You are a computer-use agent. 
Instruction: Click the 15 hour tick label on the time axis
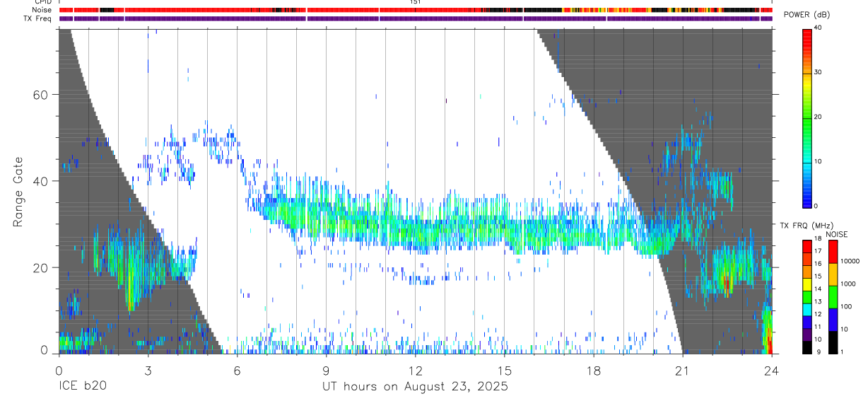tap(505, 371)
